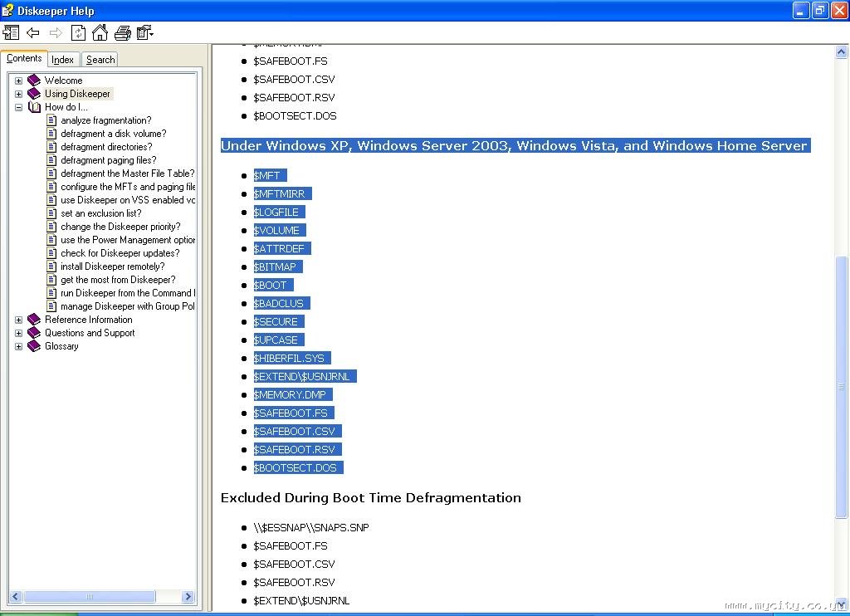Click the open book icon beside How do I...
This screenshot has height=616, width=850.
click(34, 107)
